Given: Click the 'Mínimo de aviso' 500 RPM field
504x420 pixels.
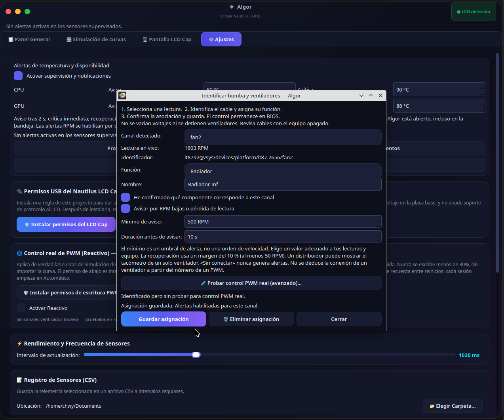Looking at the screenshot, I should tap(283, 221).
